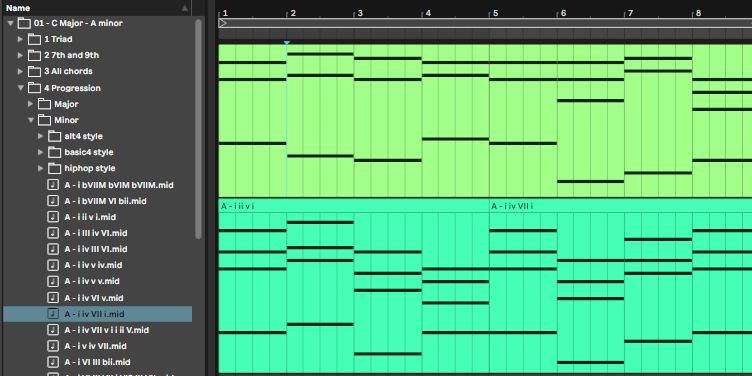Select the 3 All chords folder icon

tap(34, 71)
